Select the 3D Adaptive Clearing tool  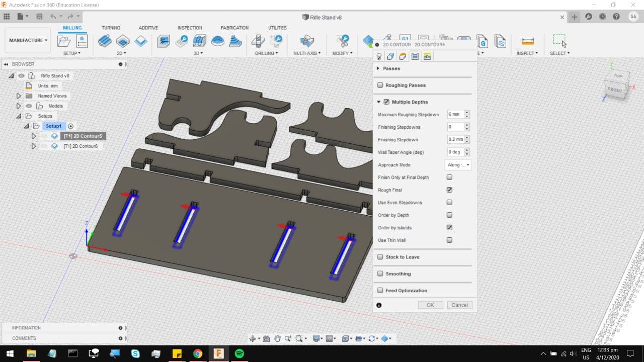pyautogui.click(x=163, y=41)
